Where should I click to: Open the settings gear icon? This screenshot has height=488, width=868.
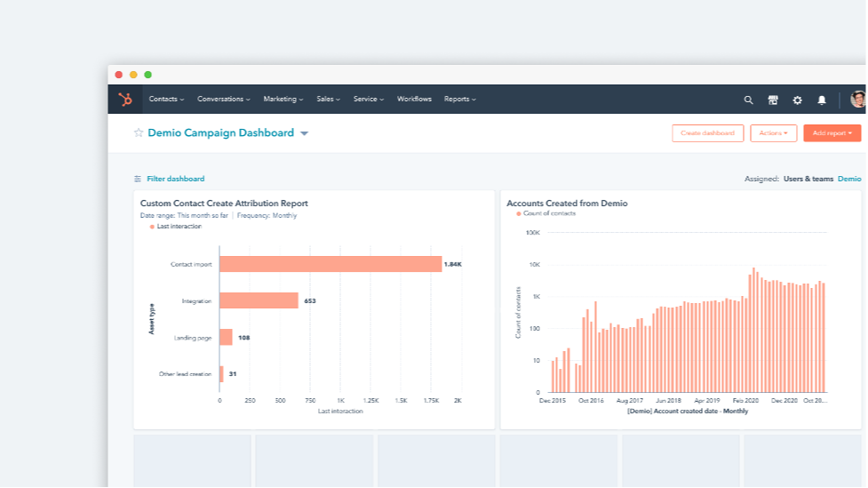tap(797, 100)
